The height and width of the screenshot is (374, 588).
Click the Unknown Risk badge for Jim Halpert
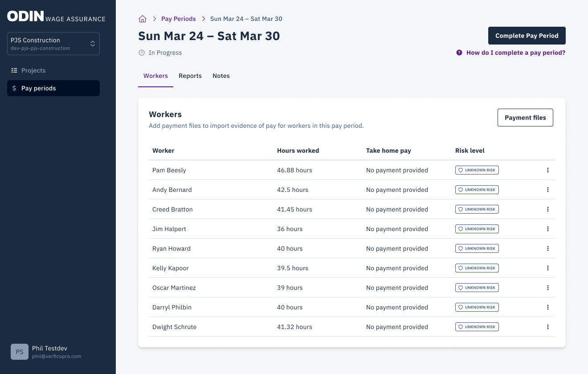477,228
